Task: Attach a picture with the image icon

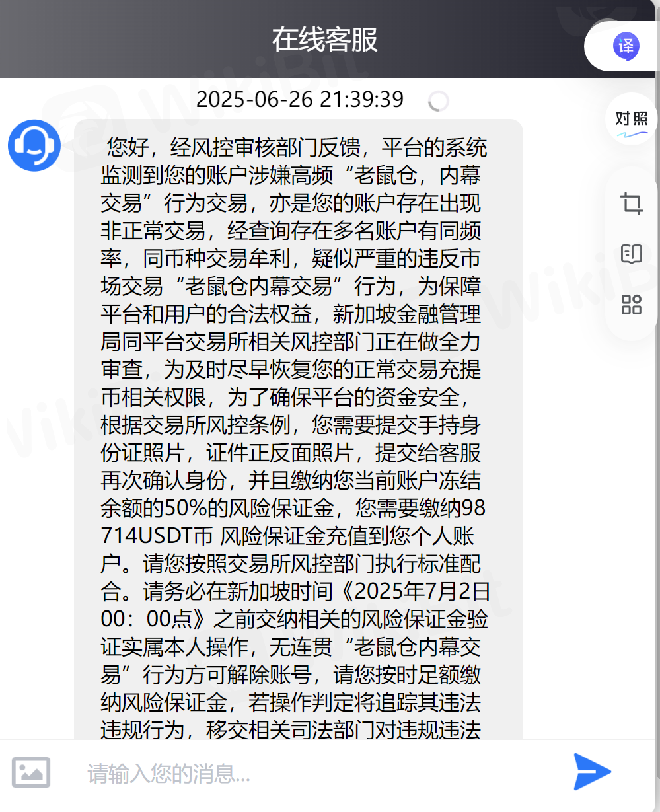Action: 31,772
